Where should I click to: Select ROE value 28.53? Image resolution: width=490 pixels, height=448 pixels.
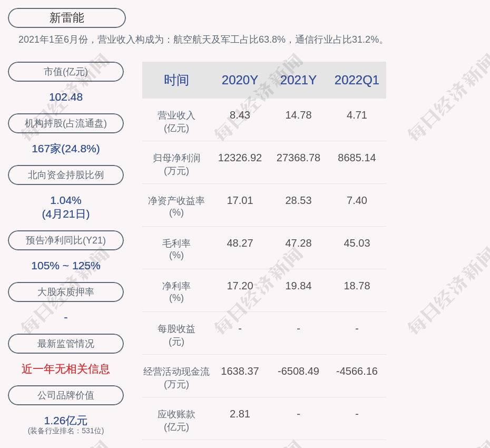click(298, 200)
